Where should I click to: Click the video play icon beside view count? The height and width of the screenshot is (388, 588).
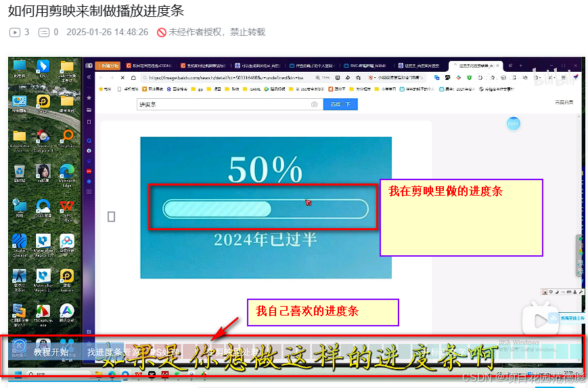click(x=15, y=33)
